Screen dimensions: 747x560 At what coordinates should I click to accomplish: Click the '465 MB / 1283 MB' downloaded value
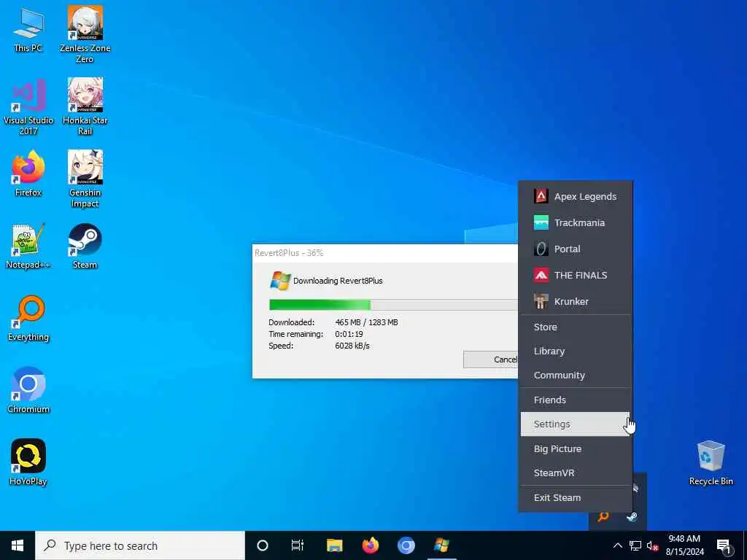[366, 322]
